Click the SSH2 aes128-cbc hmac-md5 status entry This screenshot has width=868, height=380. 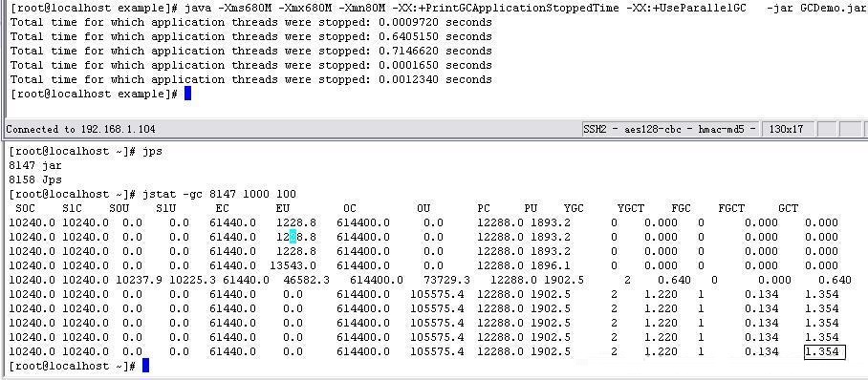[x=669, y=130]
